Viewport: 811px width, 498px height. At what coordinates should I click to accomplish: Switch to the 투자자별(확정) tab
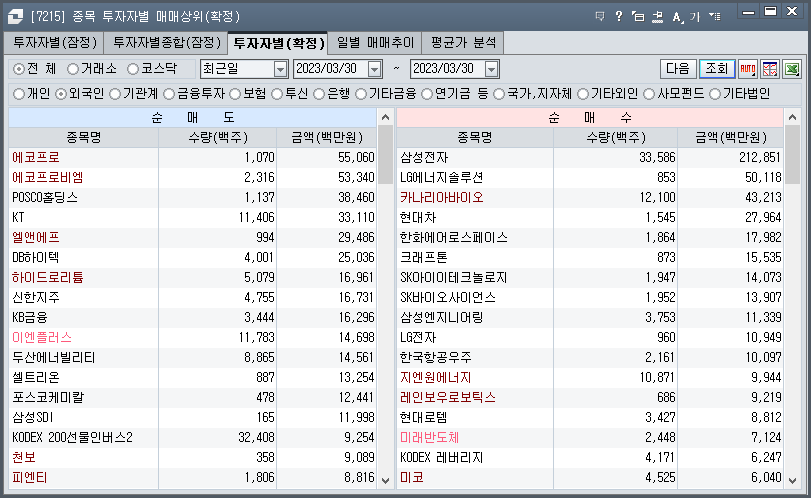pyautogui.click(x=278, y=43)
